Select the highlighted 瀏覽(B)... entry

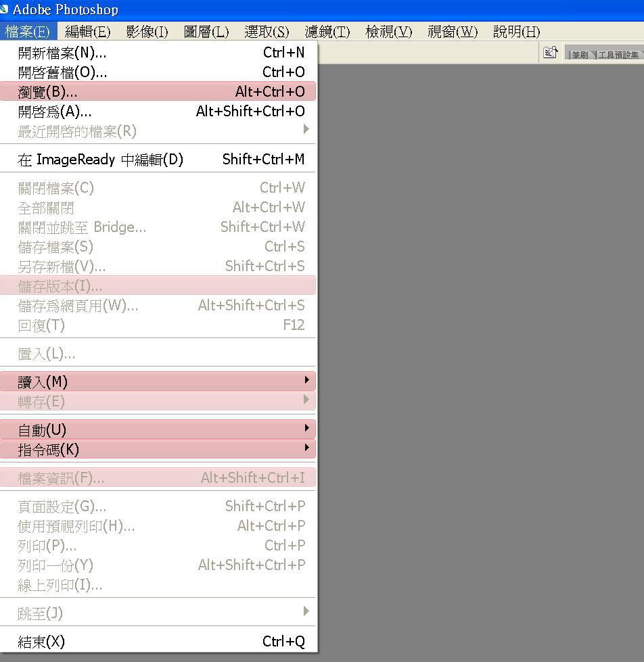coord(158,91)
